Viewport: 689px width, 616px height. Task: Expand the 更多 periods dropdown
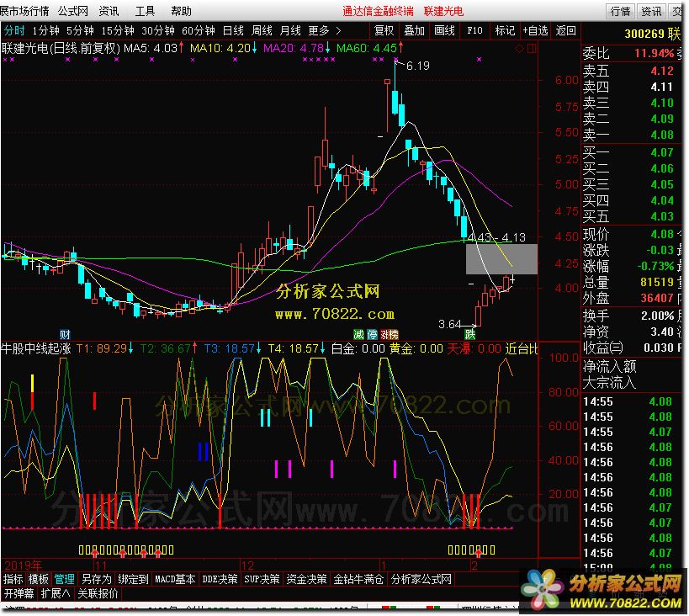pyautogui.click(x=324, y=30)
